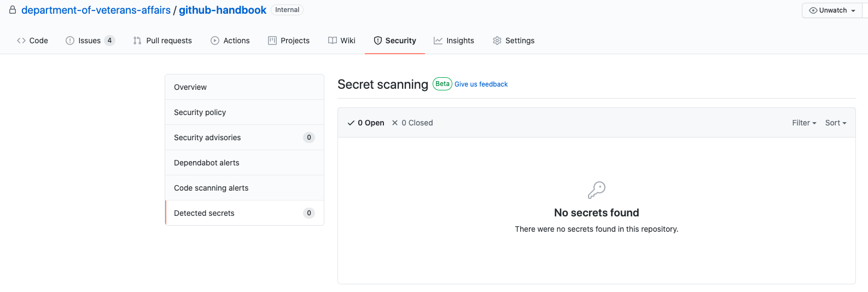Click the Insights graph icon
Screen dimensions: 868x292
click(438, 41)
